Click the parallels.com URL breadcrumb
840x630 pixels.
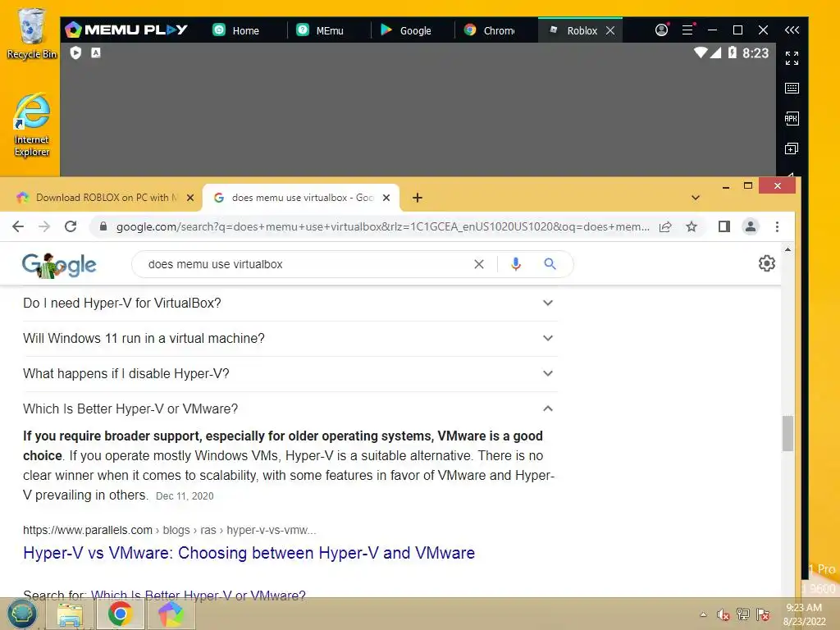pyautogui.click(x=169, y=530)
